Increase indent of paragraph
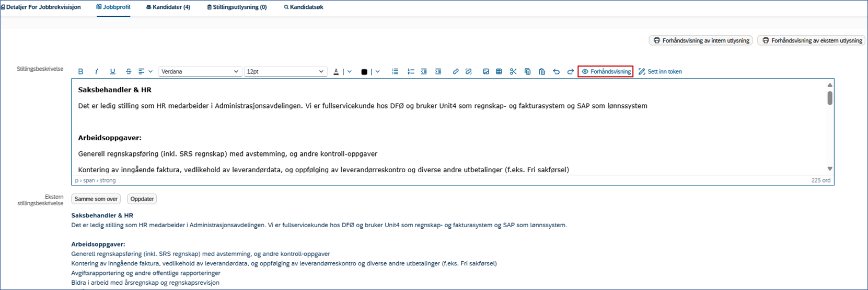The width and height of the screenshot is (868, 290). [438, 72]
